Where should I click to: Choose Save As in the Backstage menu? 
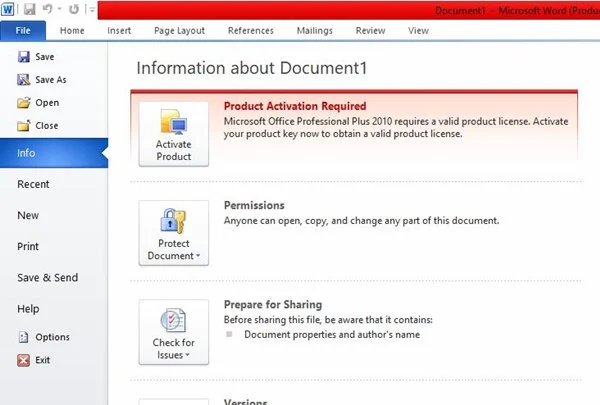(51, 80)
